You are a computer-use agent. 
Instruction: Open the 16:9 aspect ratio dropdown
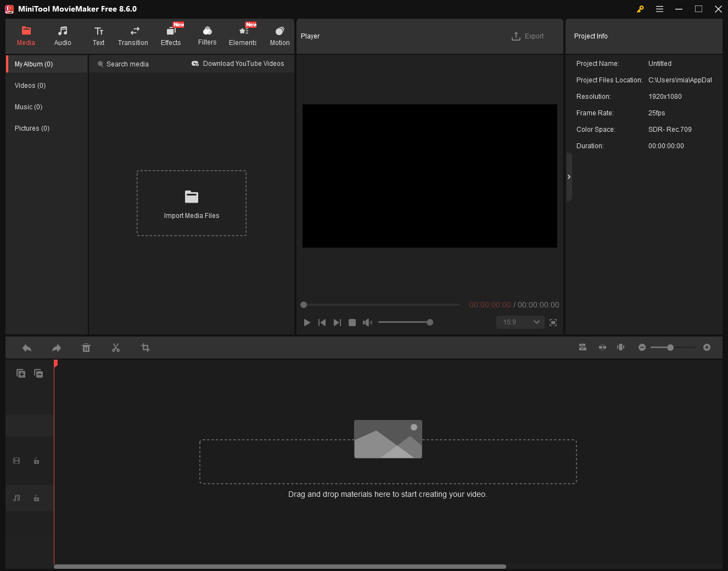click(x=520, y=322)
